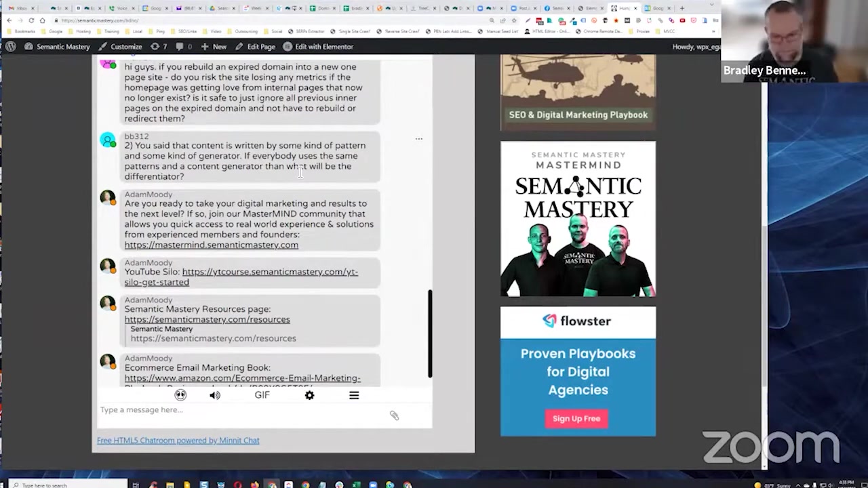Click AdamMoody avatar beside YouTube Silo message
Viewport: 868px width, 488px height.
coord(108,266)
